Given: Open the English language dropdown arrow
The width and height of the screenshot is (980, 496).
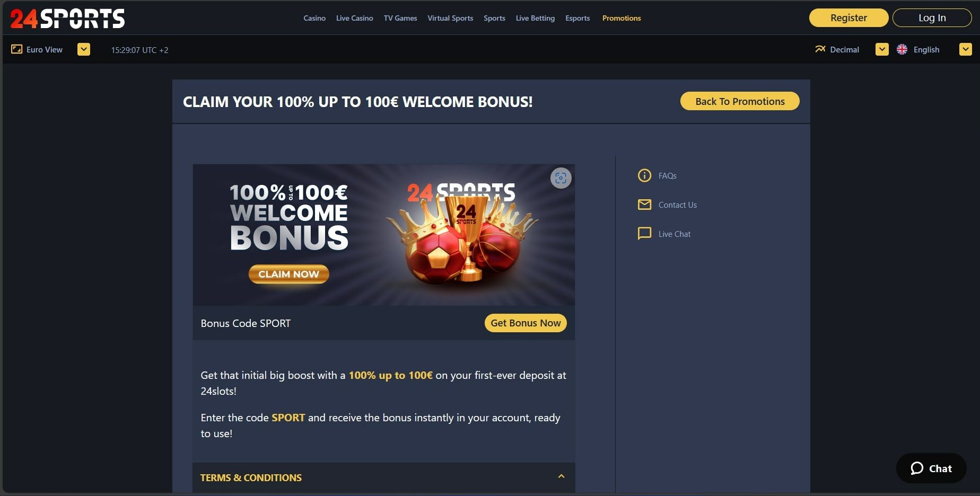Looking at the screenshot, I should point(966,49).
